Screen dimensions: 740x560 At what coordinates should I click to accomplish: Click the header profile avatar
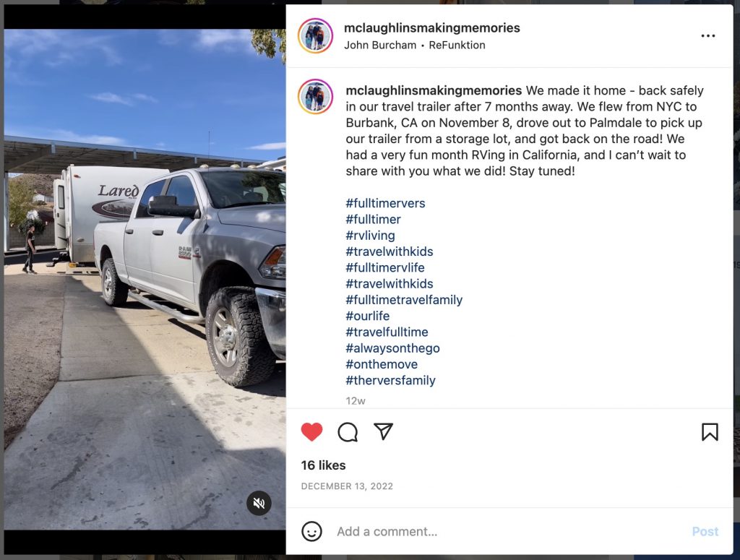tap(315, 36)
